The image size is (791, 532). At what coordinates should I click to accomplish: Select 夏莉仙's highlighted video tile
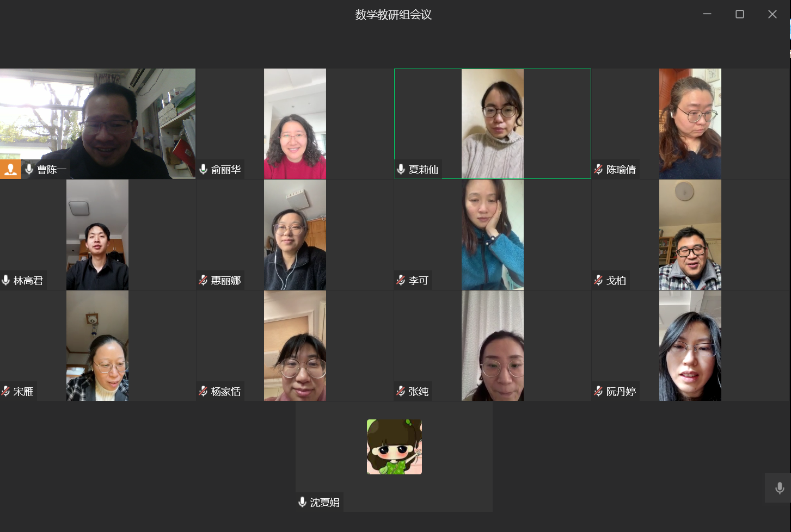[x=493, y=123]
